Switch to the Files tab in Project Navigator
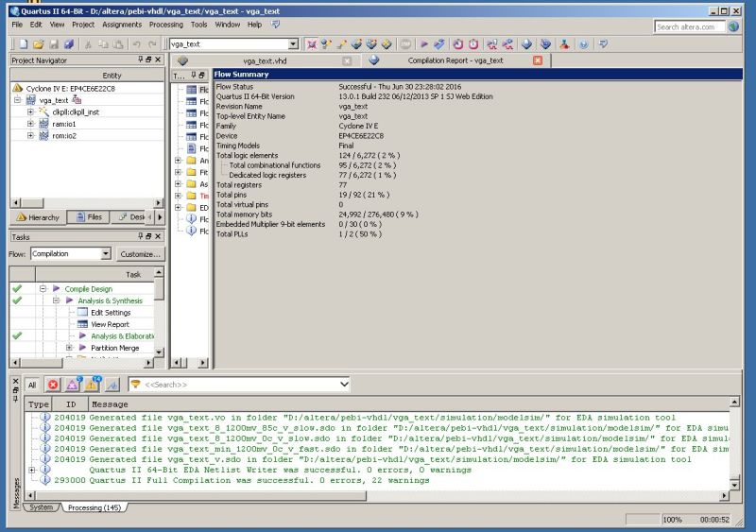This screenshot has width=756, height=532. click(x=88, y=217)
